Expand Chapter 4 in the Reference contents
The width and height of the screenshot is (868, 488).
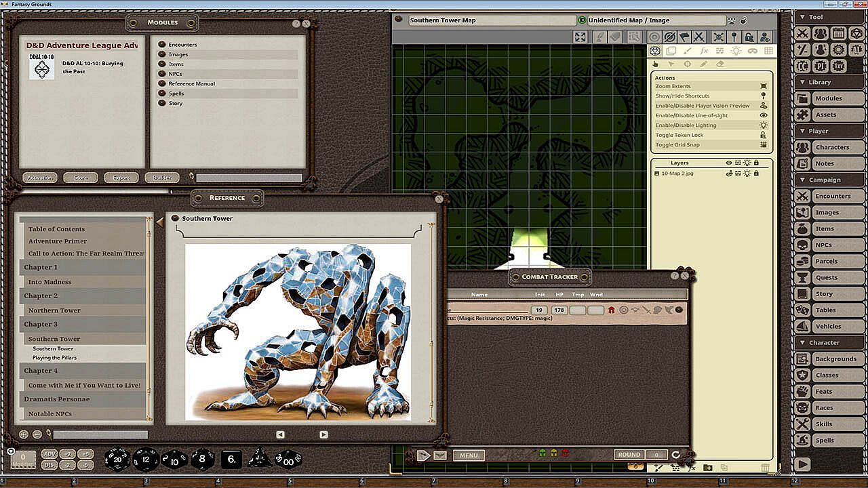[41, 371]
